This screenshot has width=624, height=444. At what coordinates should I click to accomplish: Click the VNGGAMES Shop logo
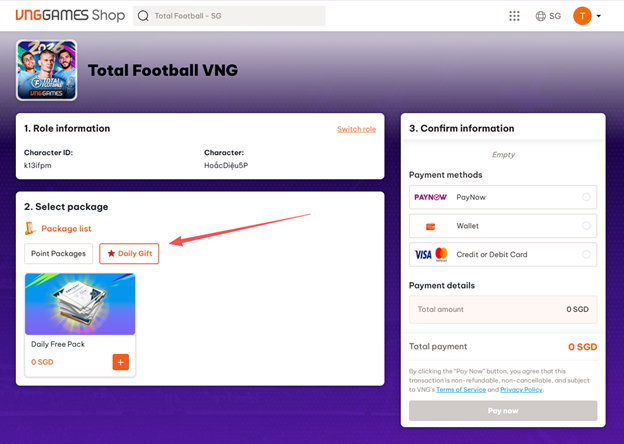(x=69, y=15)
